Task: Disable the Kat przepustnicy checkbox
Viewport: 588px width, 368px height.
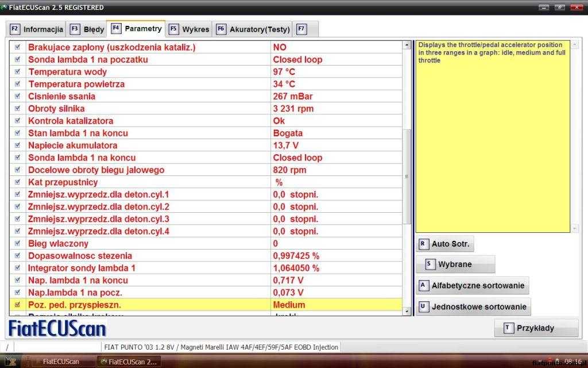Action: (x=17, y=182)
